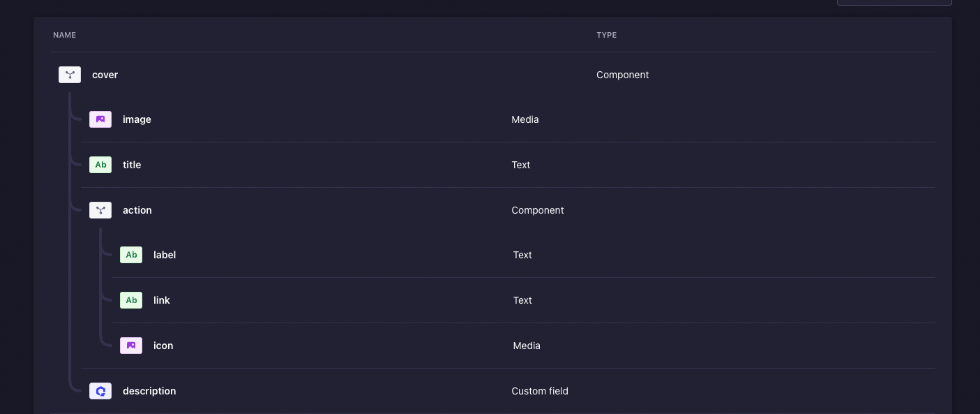
Task: Click the Component type of cover row
Action: tap(622, 75)
